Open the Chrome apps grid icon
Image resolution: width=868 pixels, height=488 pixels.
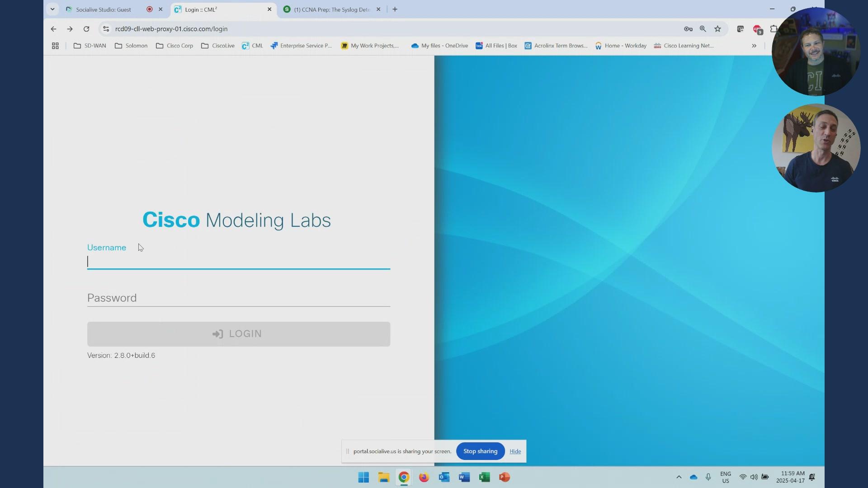tap(55, 46)
